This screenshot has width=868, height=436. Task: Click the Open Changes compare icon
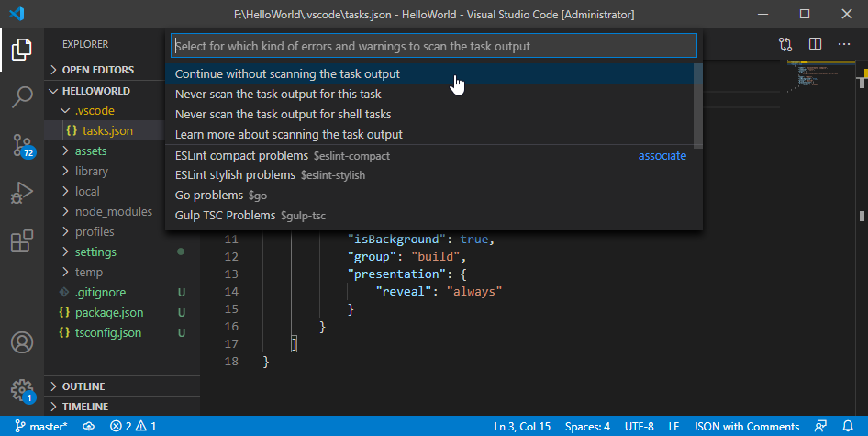(785, 44)
